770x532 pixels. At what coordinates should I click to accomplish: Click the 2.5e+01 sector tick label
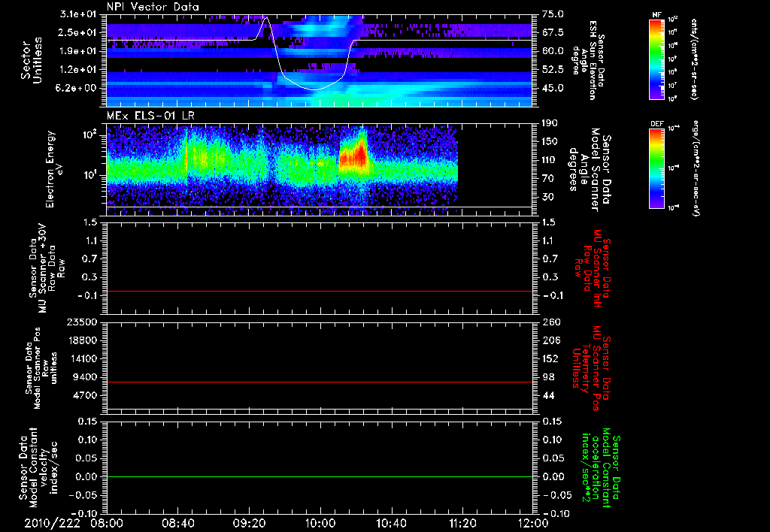pos(77,32)
